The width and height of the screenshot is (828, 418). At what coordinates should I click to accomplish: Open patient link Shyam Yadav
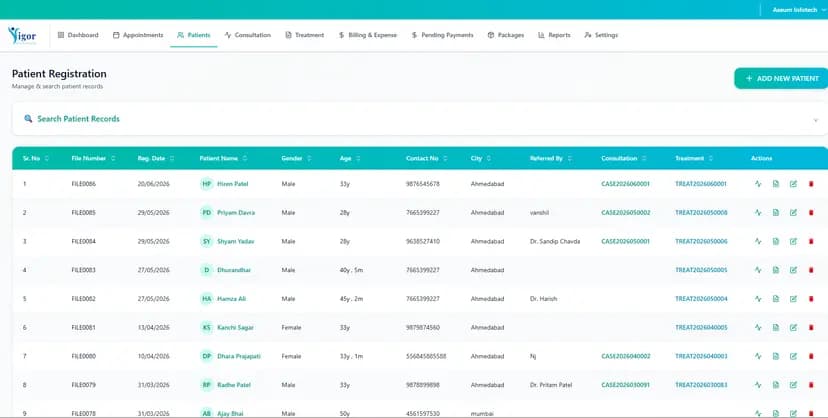[x=236, y=241]
